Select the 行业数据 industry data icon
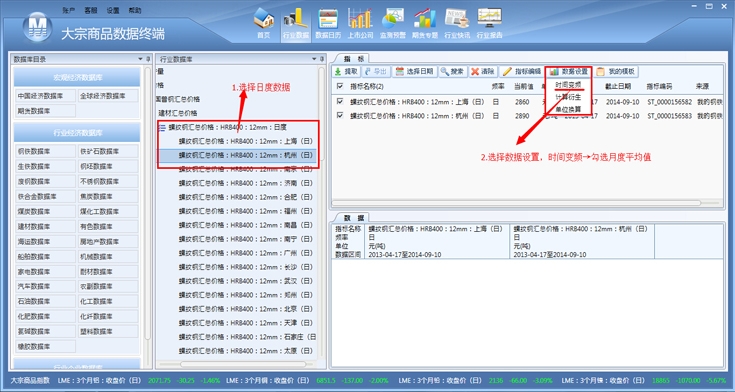 coord(296,23)
